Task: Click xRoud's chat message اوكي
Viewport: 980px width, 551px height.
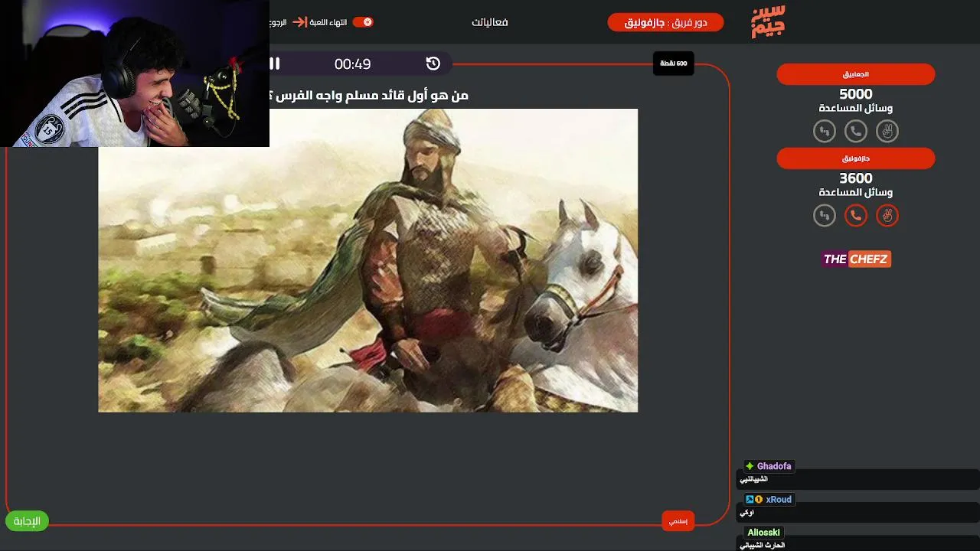Action: (x=746, y=513)
